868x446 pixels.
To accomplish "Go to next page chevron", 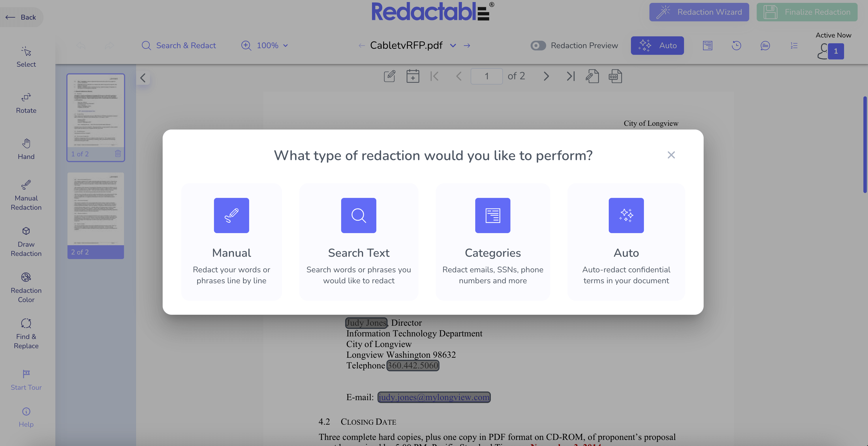I will point(546,76).
